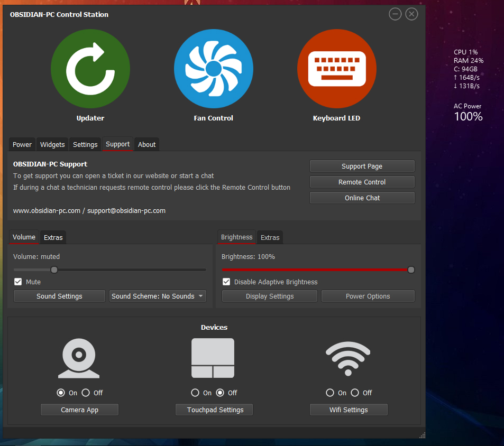Open Keyboard LED via orange keyboard icon
Screen dimensions: 504x446
[336, 69]
